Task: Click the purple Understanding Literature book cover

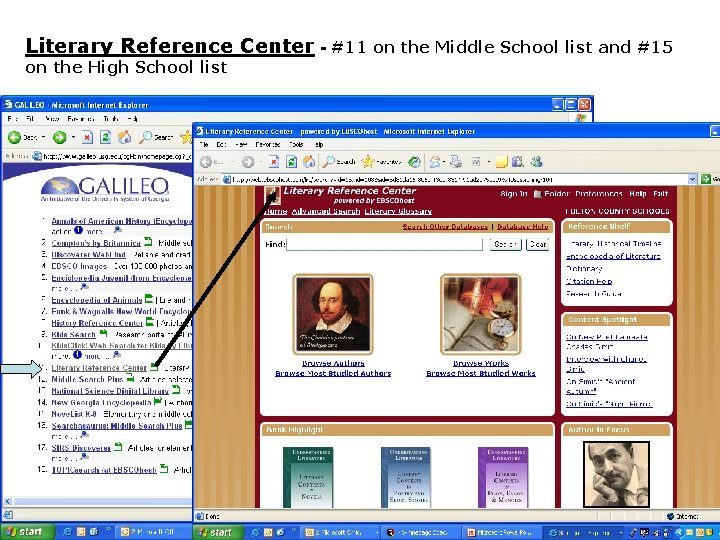Action: pyautogui.click(x=503, y=478)
